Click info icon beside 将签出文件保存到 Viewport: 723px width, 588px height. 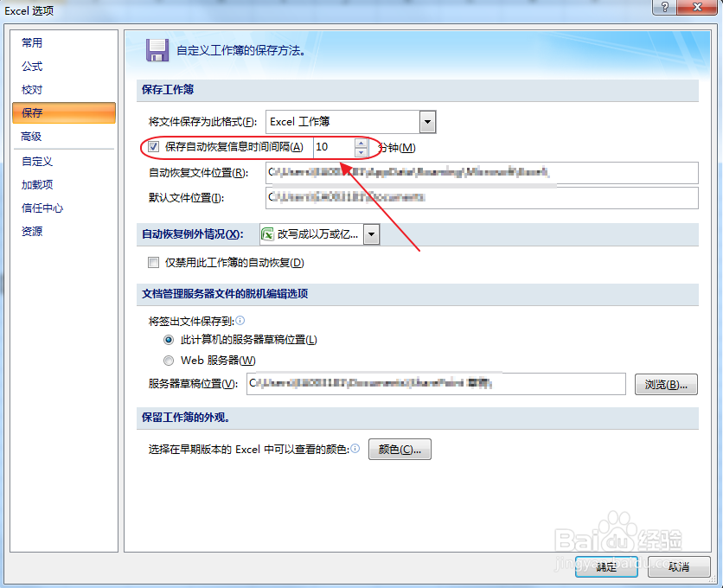point(240,320)
